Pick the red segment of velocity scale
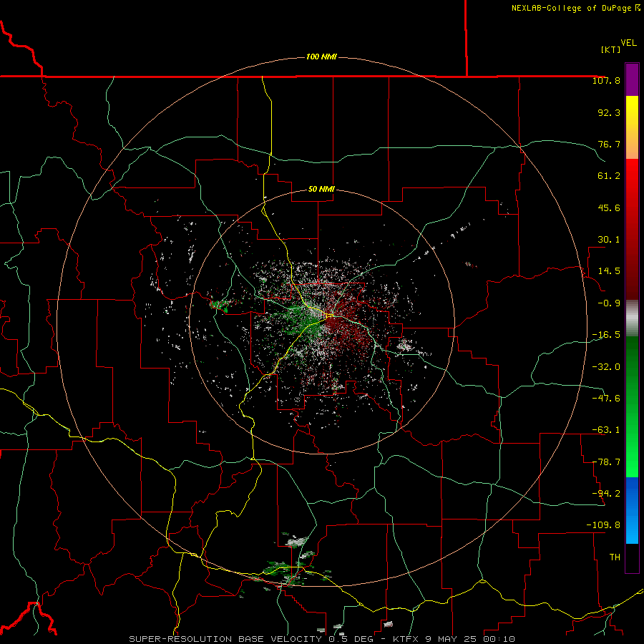The height and width of the screenshot is (644, 644). click(x=632, y=229)
